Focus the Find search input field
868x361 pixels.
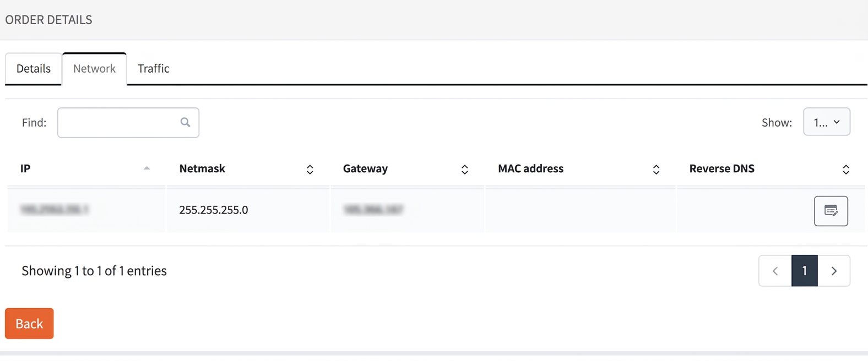[x=128, y=123]
